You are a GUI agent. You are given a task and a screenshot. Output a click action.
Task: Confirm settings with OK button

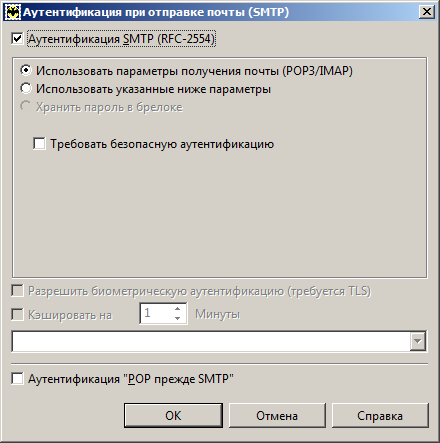173,415
